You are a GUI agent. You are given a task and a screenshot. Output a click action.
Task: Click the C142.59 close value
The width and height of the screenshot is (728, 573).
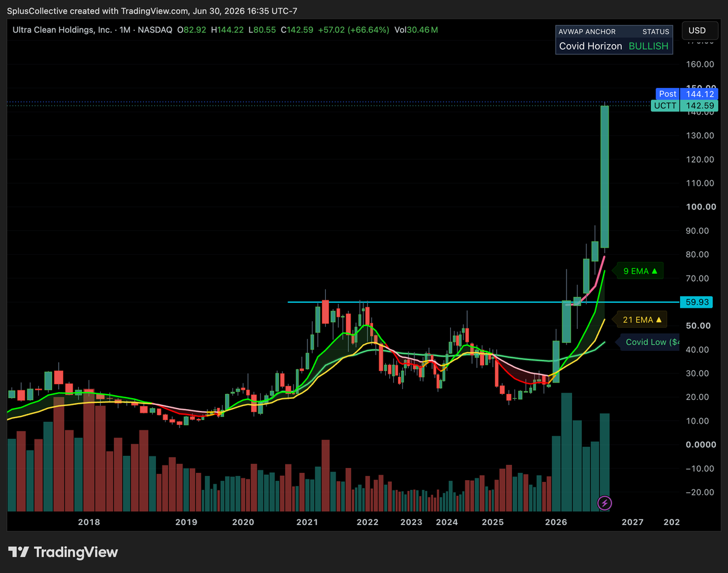tap(296, 30)
